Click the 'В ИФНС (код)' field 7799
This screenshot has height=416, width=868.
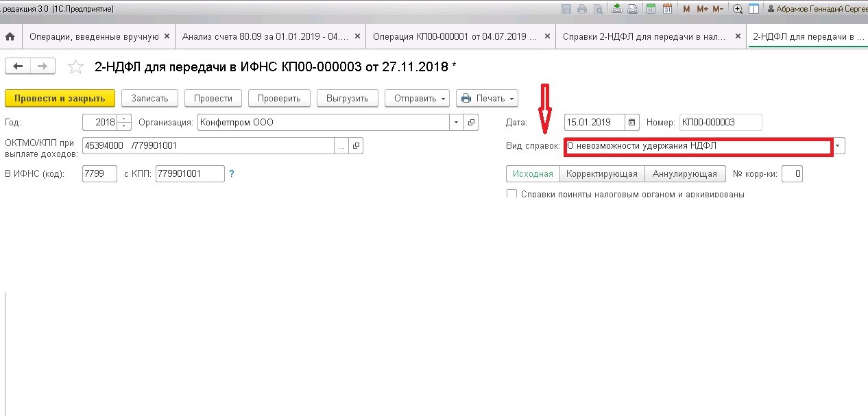click(99, 174)
